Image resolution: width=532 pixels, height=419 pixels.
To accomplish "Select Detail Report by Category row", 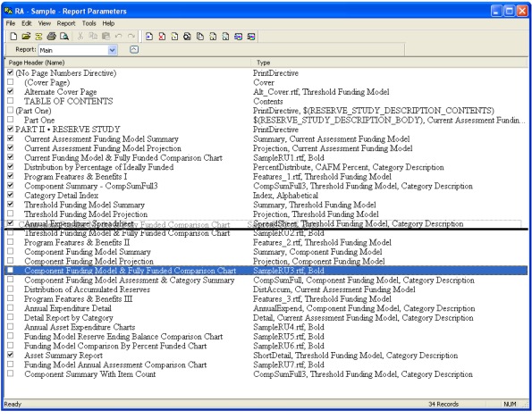I will tap(266, 318).
